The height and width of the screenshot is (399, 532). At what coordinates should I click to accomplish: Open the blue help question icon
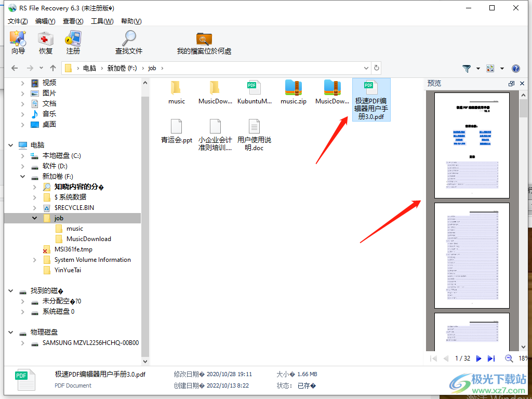(516, 69)
